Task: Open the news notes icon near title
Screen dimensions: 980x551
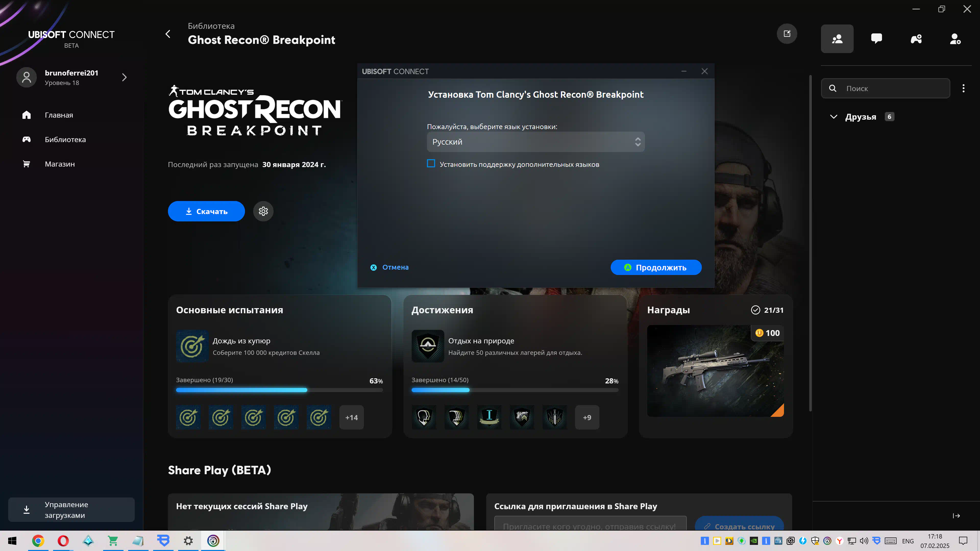Action: click(x=787, y=34)
